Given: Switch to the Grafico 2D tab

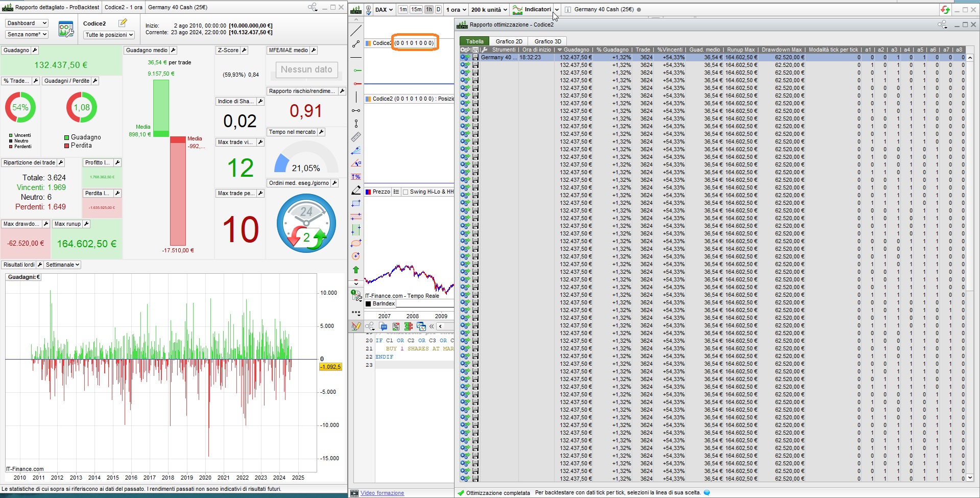Looking at the screenshot, I should [x=509, y=41].
